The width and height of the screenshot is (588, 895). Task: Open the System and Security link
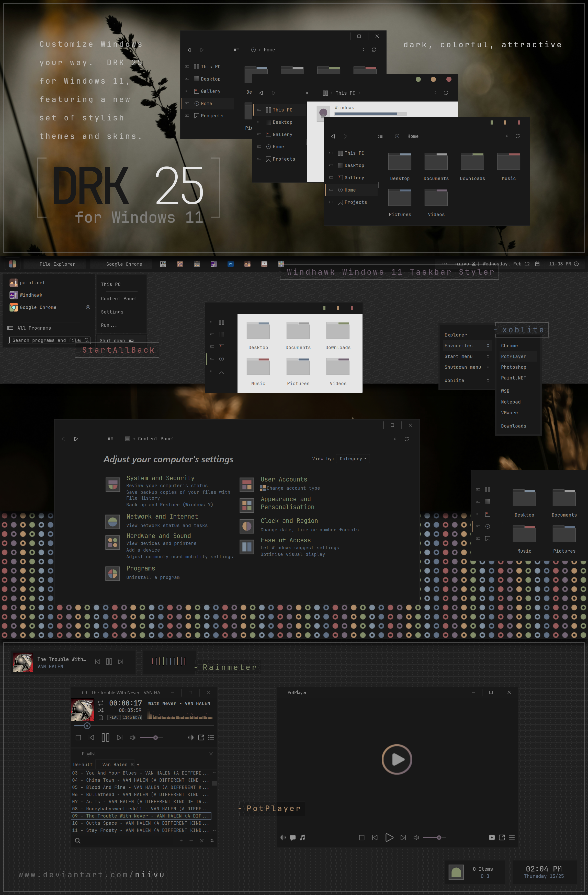pyautogui.click(x=160, y=478)
